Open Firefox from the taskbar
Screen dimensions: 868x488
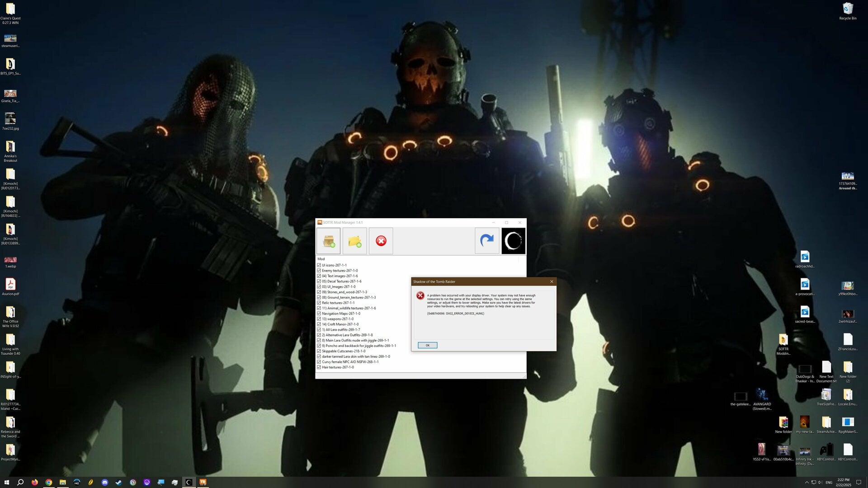coord(35,482)
